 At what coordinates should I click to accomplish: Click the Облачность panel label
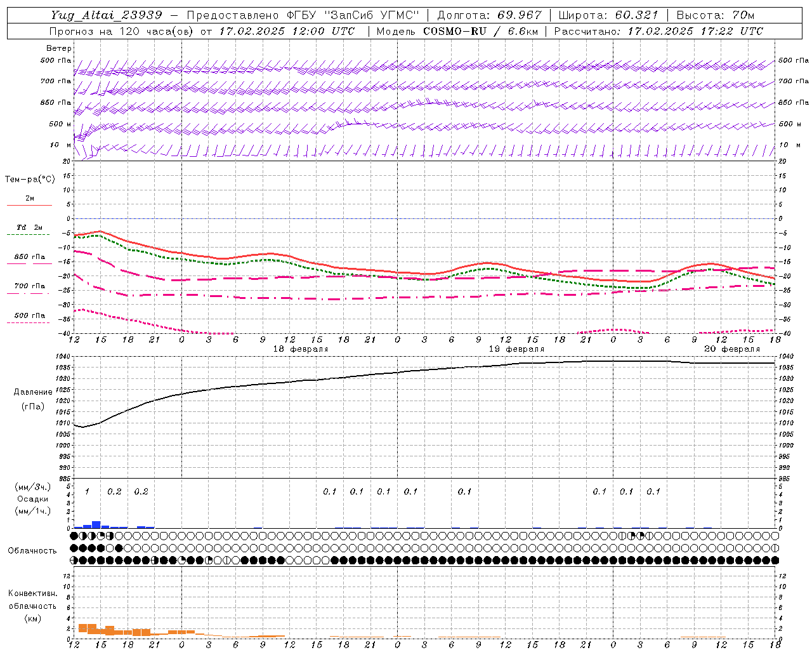32,551
